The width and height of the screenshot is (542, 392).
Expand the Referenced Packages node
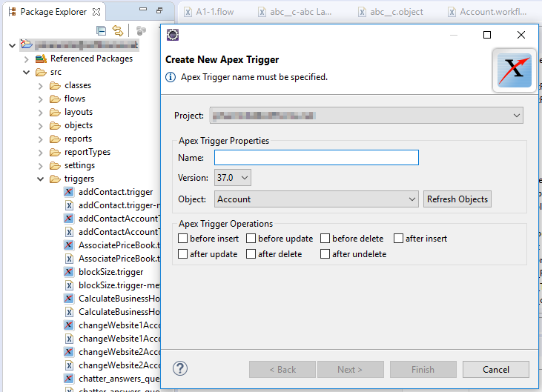[x=26, y=59]
